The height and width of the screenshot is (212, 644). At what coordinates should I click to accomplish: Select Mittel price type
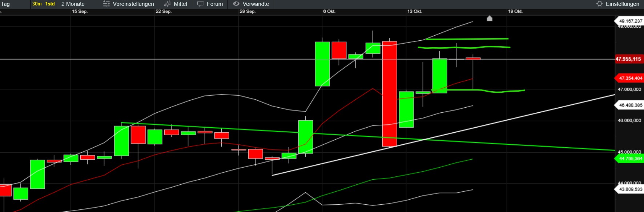coord(180,4)
